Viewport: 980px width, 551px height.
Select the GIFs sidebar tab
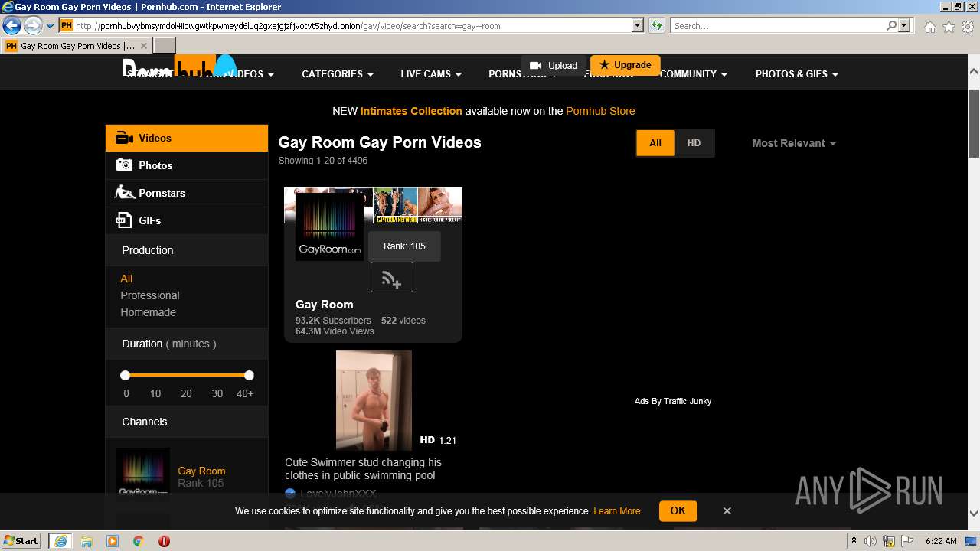tap(187, 220)
